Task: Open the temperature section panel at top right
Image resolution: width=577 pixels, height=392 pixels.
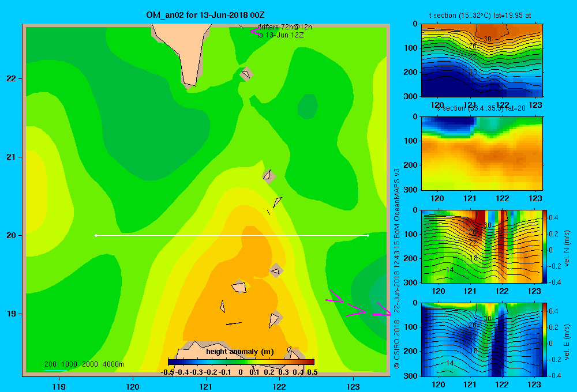Action: click(x=482, y=61)
